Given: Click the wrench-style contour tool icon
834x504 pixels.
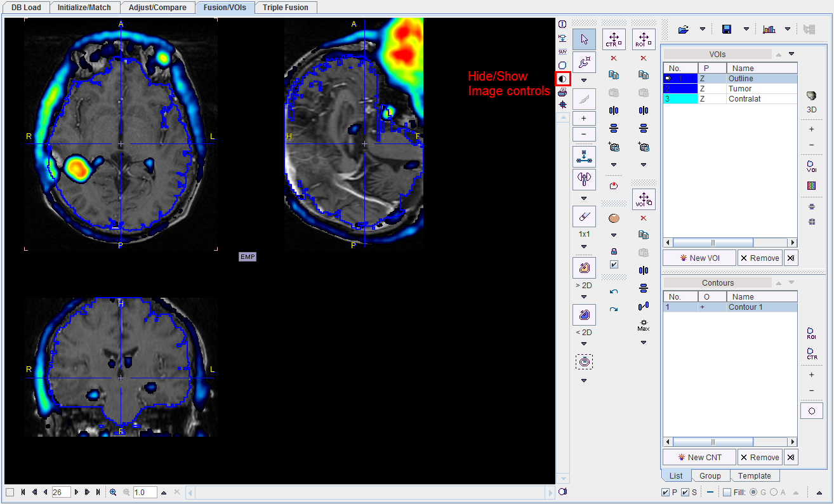Looking at the screenshot, I should click(x=584, y=62).
